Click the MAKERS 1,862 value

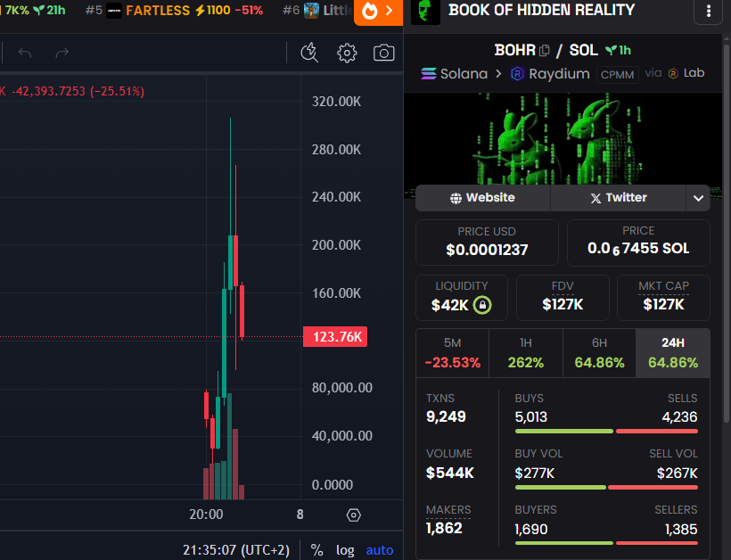pyautogui.click(x=444, y=528)
